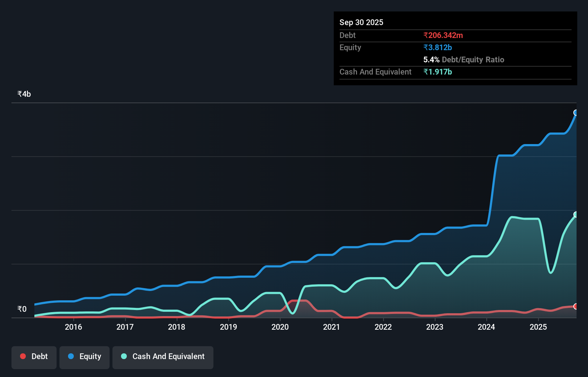The height and width of the screenshot is (377, 588).
Task: Toggle the Cash And Equivalent series visibility
Action: click(x=163, y=357)
